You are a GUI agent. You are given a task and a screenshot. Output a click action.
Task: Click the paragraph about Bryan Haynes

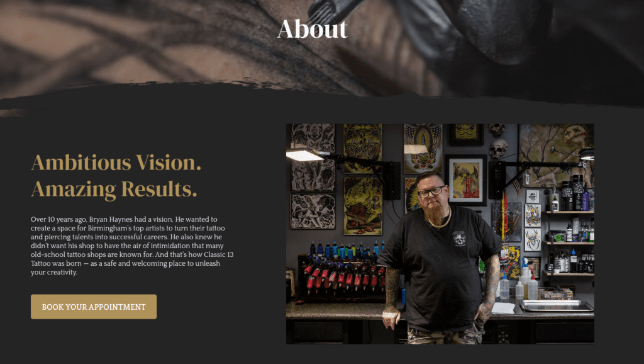(132, 246)
